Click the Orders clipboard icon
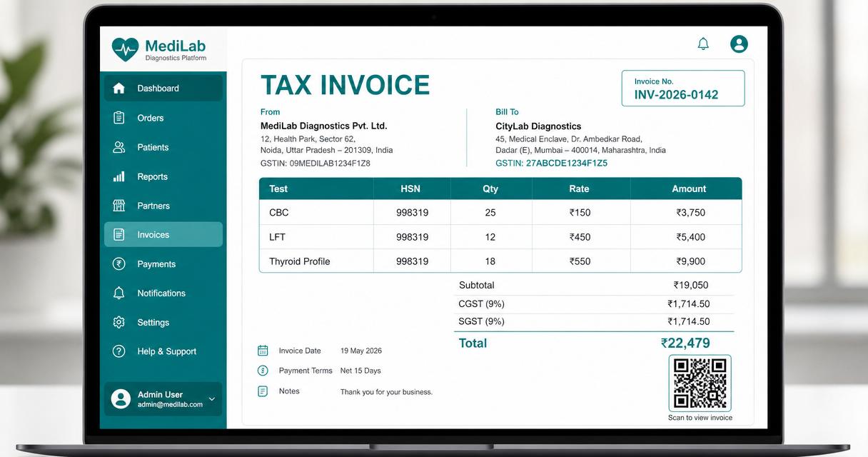 [119, 118]
